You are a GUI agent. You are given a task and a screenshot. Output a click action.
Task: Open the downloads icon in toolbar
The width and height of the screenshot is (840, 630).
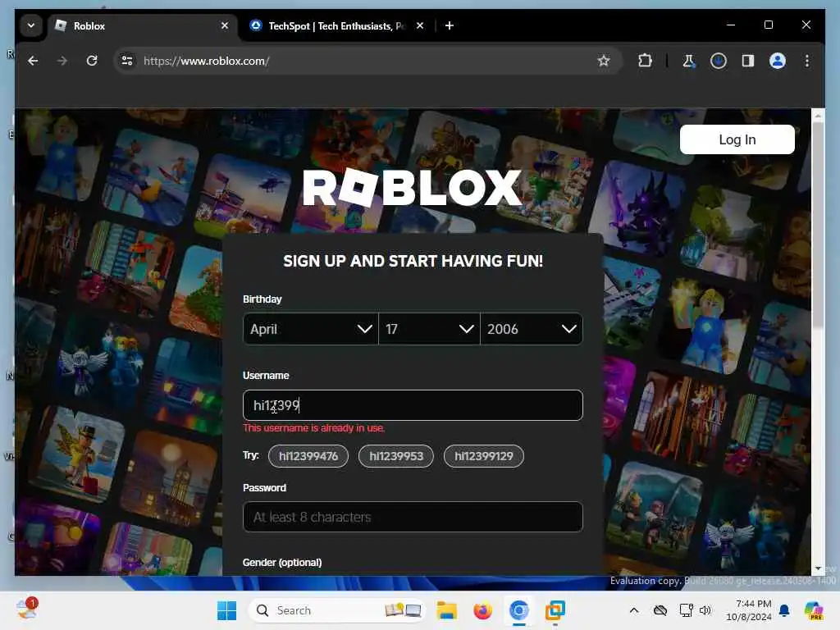click(x=719, y=61)
